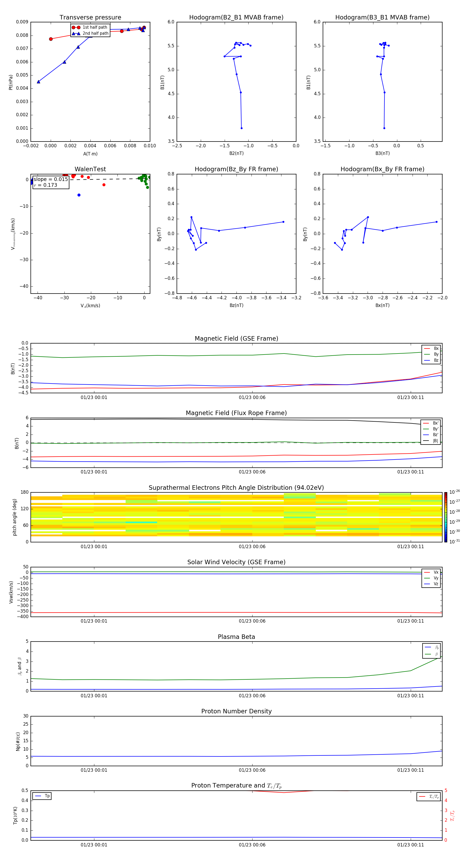Click the 'Solar Wind Velocity (GSE Frame)' title
This screenshot has width=473, height=868.
[x=236, y=562]
